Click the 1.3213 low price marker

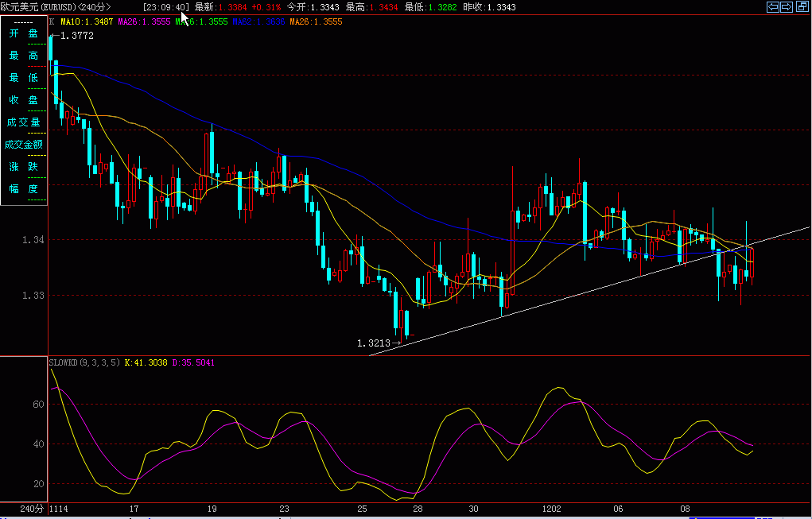tap(373, 343)
